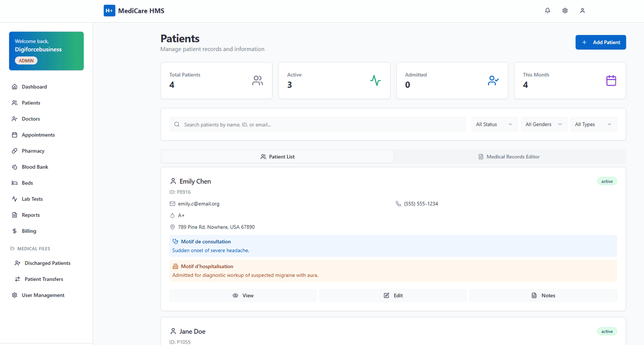
Task: Click the Blood Bank droplet icon
Action: tap(14, 167)
